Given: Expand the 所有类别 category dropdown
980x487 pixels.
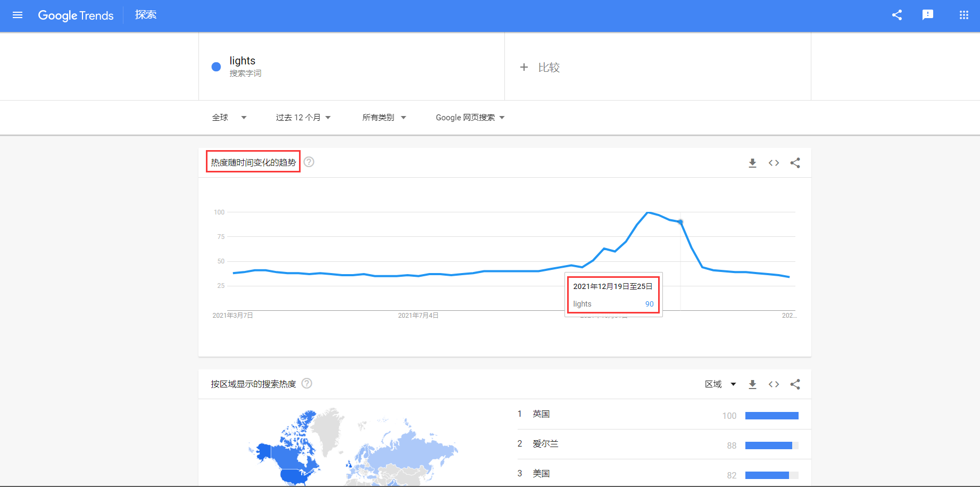Looking at the screenshot, I should (384, 118).
